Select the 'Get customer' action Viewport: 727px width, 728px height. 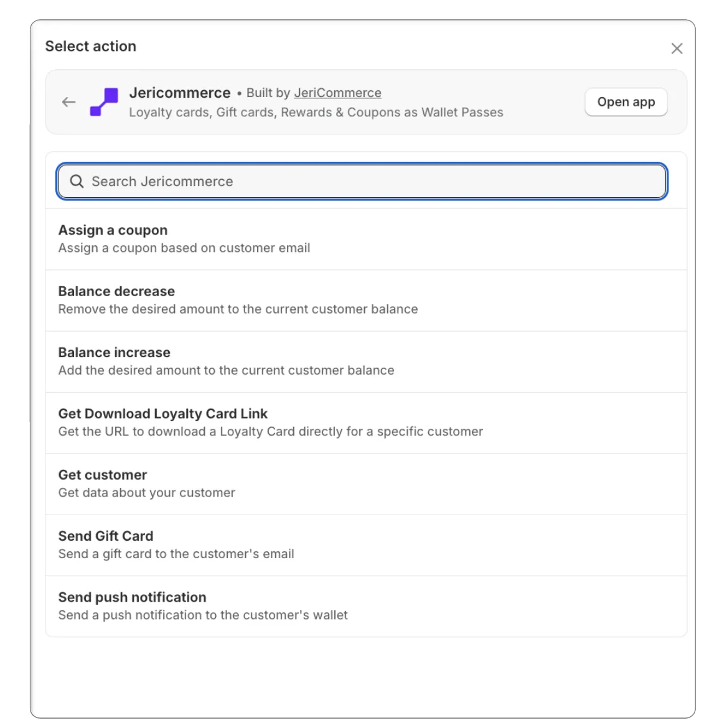(x=102, y=475)
